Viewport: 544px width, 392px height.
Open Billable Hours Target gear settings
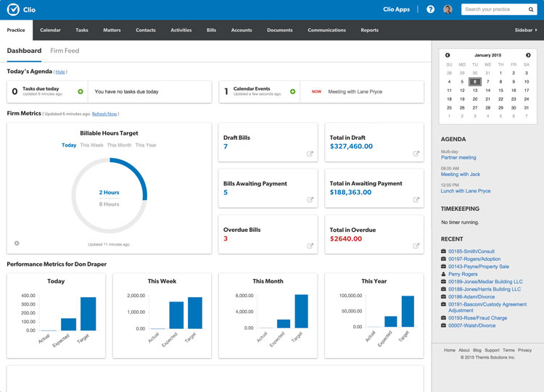click(x=17, y=243)
